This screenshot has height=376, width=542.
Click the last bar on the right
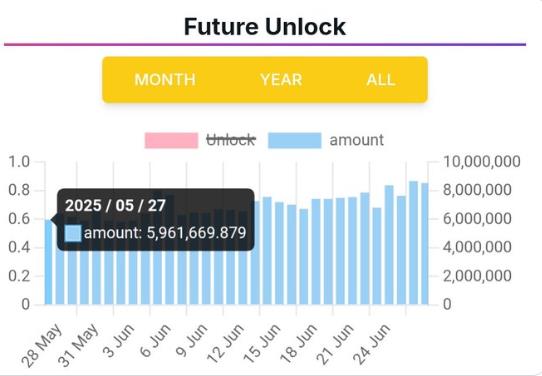click(x=425, y=244)
